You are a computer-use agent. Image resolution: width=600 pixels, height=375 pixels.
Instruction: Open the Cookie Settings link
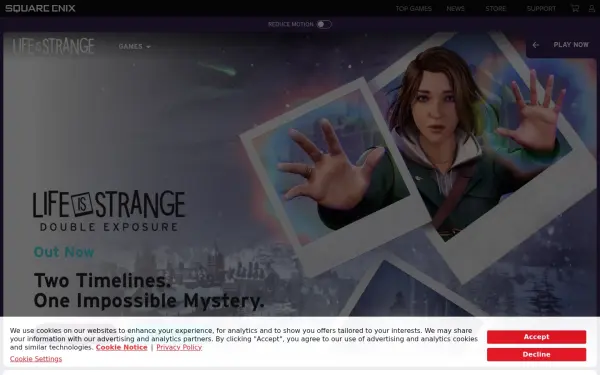(36, 359)
